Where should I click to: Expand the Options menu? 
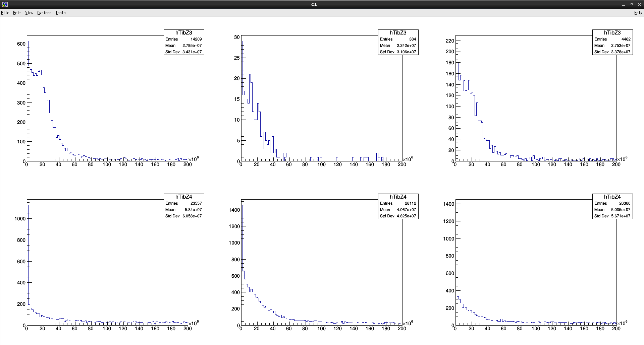[44, 13]
